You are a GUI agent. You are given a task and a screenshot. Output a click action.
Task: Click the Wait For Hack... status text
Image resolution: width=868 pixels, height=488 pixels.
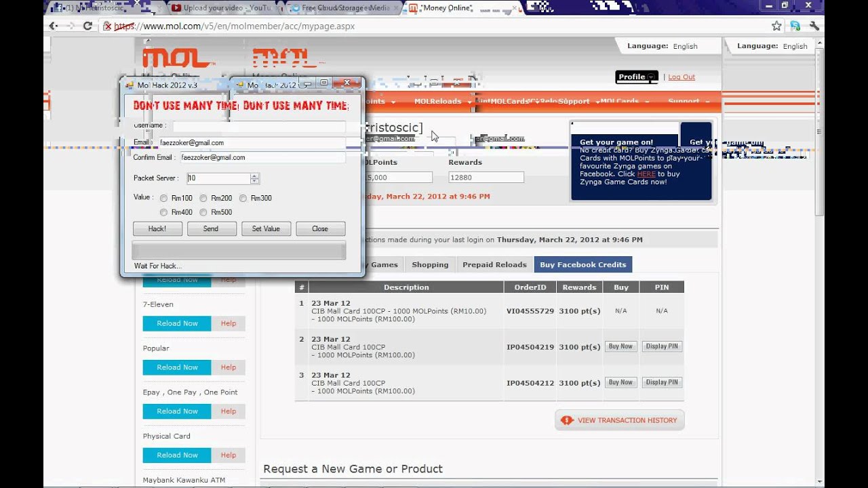(x=157, y=266)
